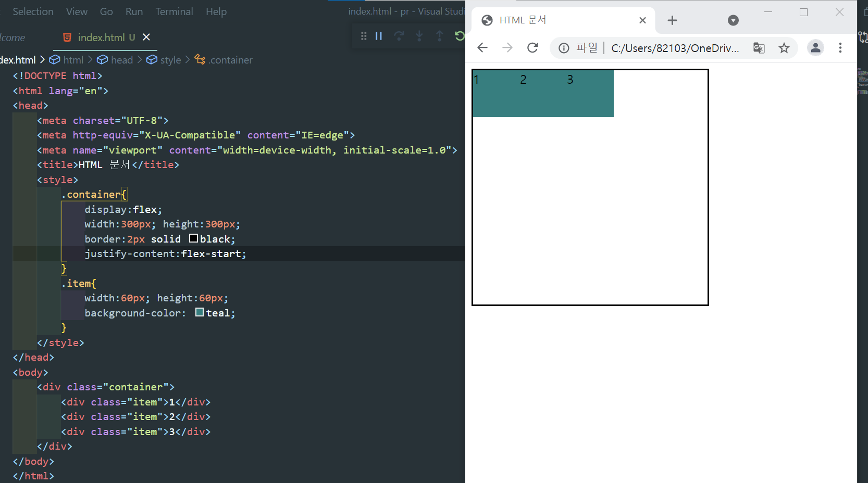
Task: Open Chrome's three-dot menu
Action: (x=840, y=48)
